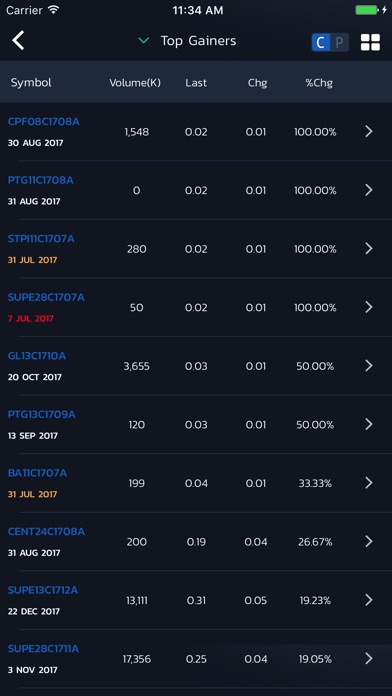Open PTG11C1708A row chevron
Screen dimensions: 392x696
coord(368,190)
